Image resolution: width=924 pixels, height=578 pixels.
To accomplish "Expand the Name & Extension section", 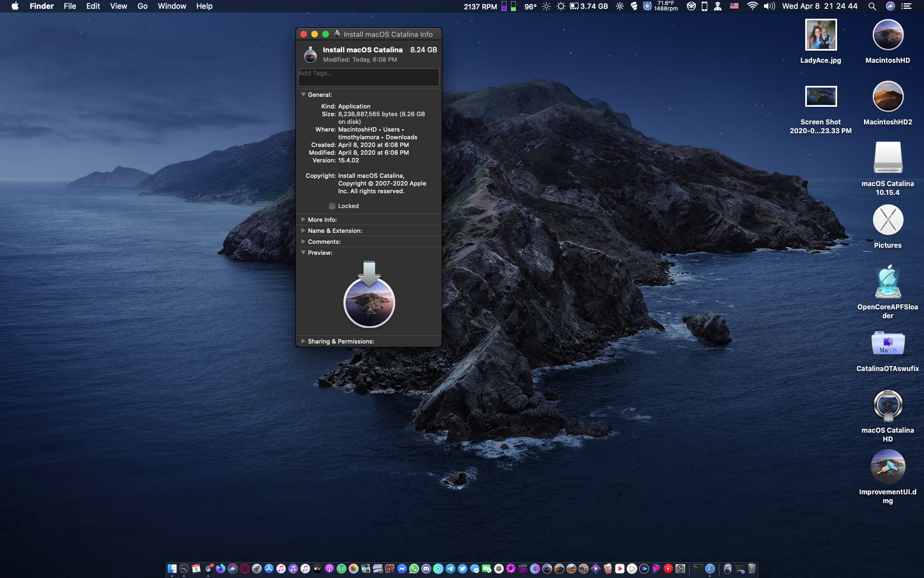I will click(303, 231).
